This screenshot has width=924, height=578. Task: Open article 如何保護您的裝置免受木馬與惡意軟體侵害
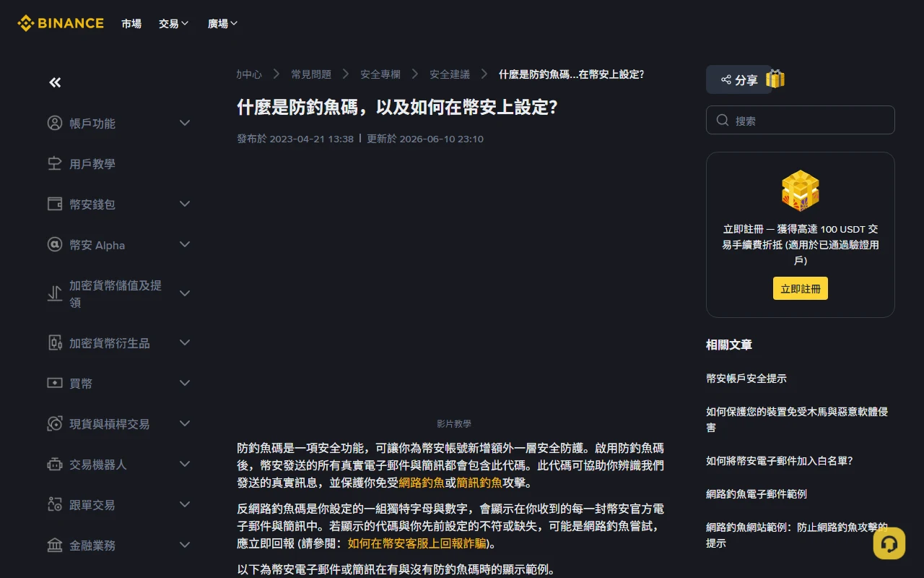pyautogui.click(x=797, y=420)
